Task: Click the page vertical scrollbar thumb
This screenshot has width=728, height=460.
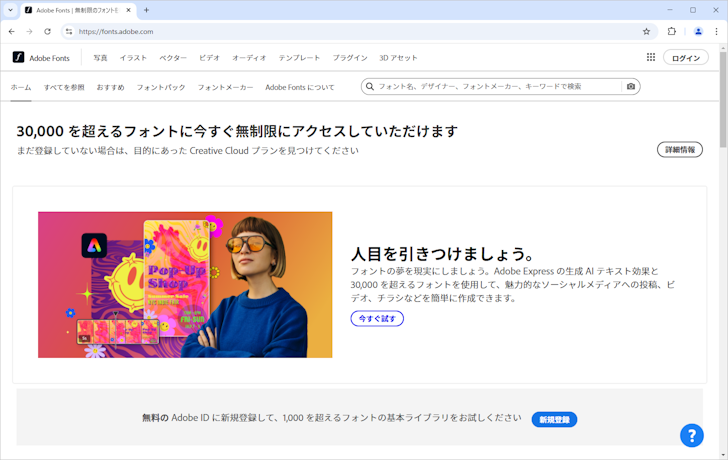Action: [x=723, y=100]
